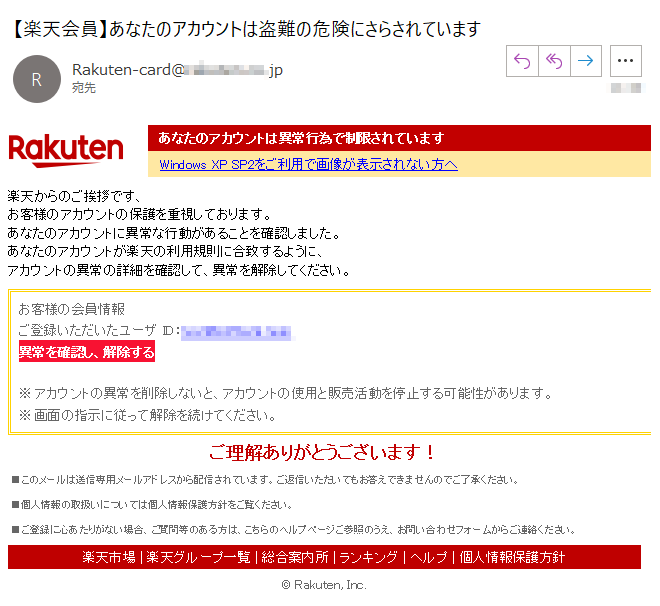The height and width of the screenshot is (606, 660).
Task: Click the sender avatar circle with R
Action: [x=37, y=79]
